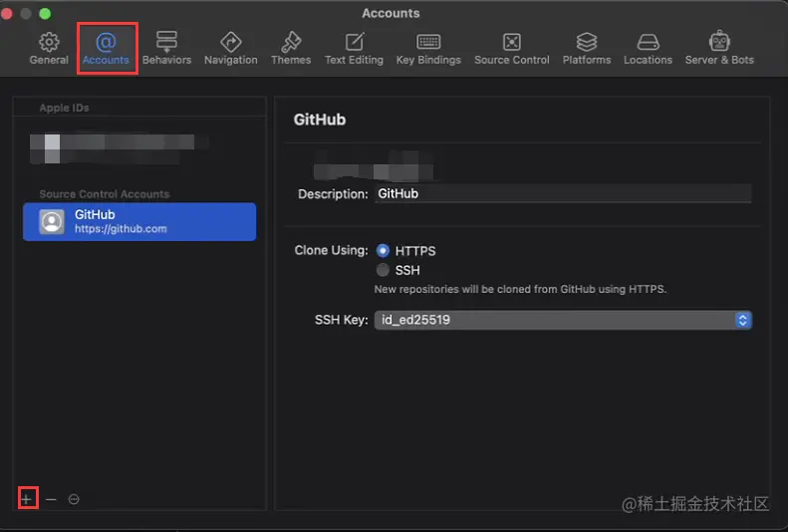Select the Accounts preferences tab
The image size is (788, 532).
(106, 48)
